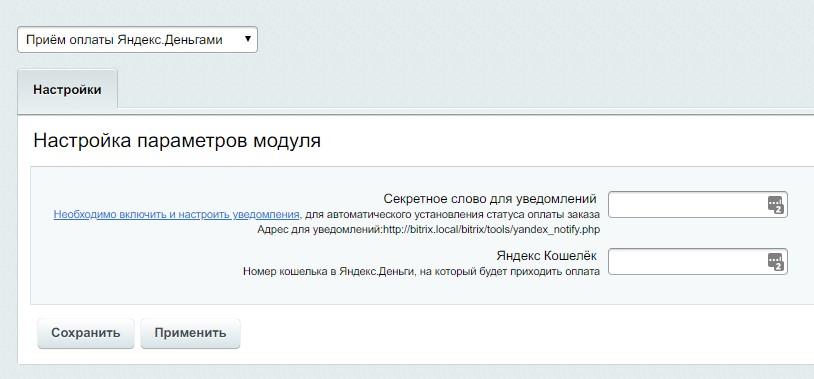Click the Сохранить button
The height and width of the screenshot is (379, 814).
(x=86, y=333)
